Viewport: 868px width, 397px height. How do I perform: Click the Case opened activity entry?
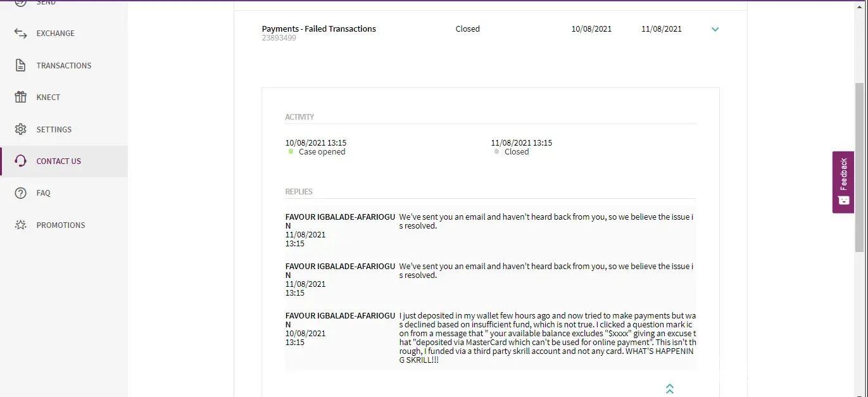317,152
